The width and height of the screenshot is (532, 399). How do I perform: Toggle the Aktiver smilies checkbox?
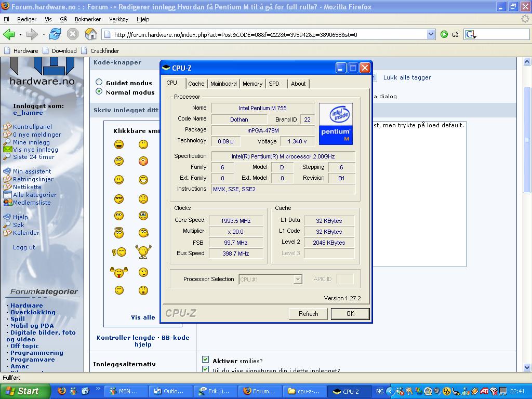[205, 360]
